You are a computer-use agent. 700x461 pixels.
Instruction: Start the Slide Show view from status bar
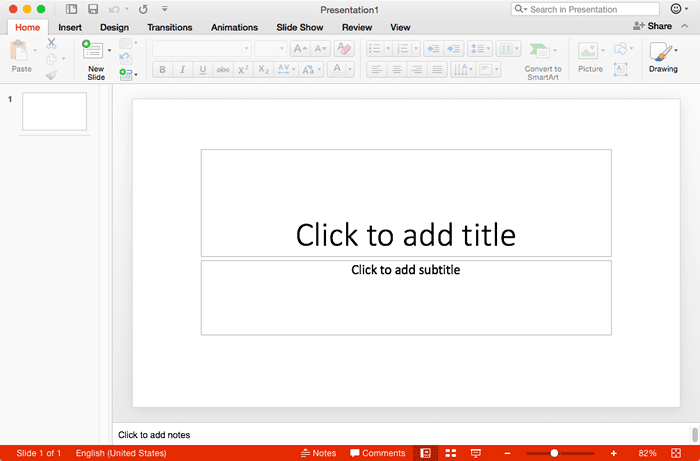click(476, 453)
